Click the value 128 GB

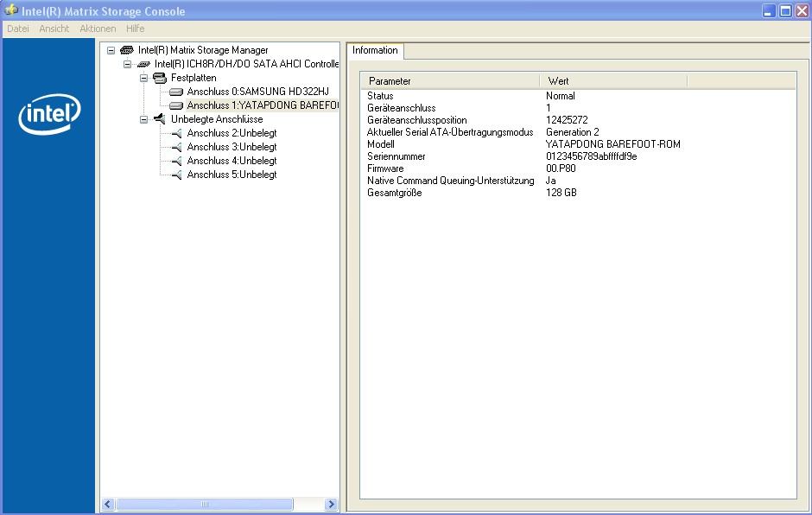click(x=561, y=193)
